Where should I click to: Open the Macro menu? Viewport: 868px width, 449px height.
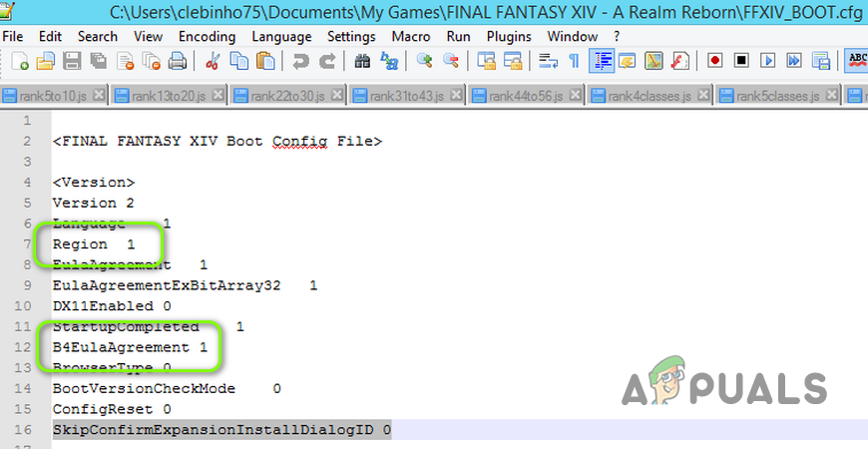[x=411, y=37]
